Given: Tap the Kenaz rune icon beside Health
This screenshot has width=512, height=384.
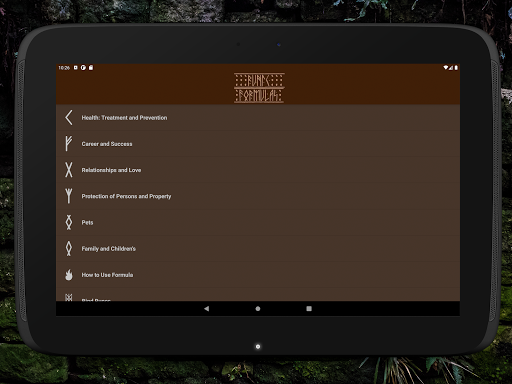Looking at the screenshot, I should pos(69,118).
